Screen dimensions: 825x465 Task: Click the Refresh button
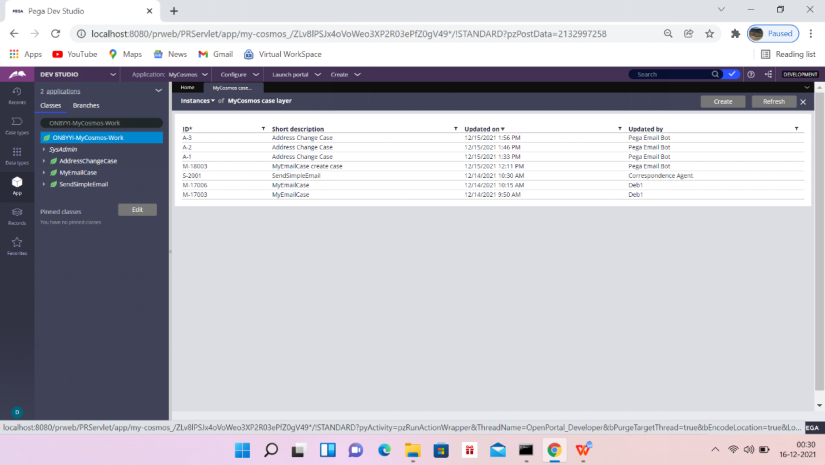tap(773, 102)
